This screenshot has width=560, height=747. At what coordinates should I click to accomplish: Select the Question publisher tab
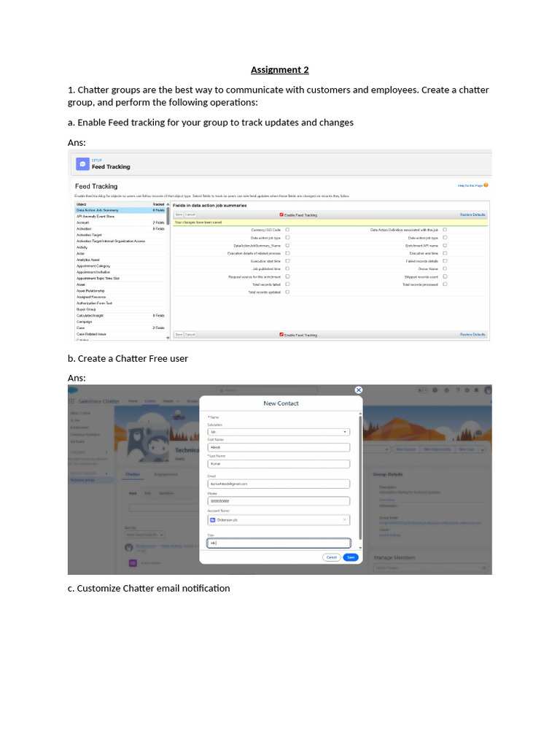[166, 493]
